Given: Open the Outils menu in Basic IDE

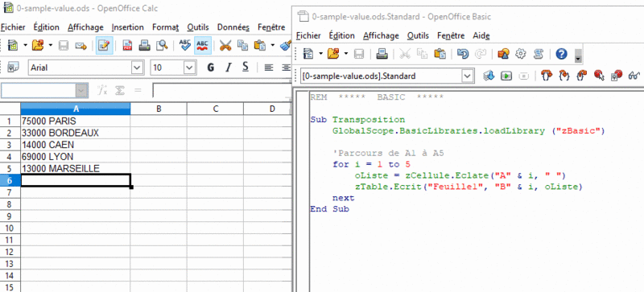Looking at the screenshot, I should click(x=418, y=35).
